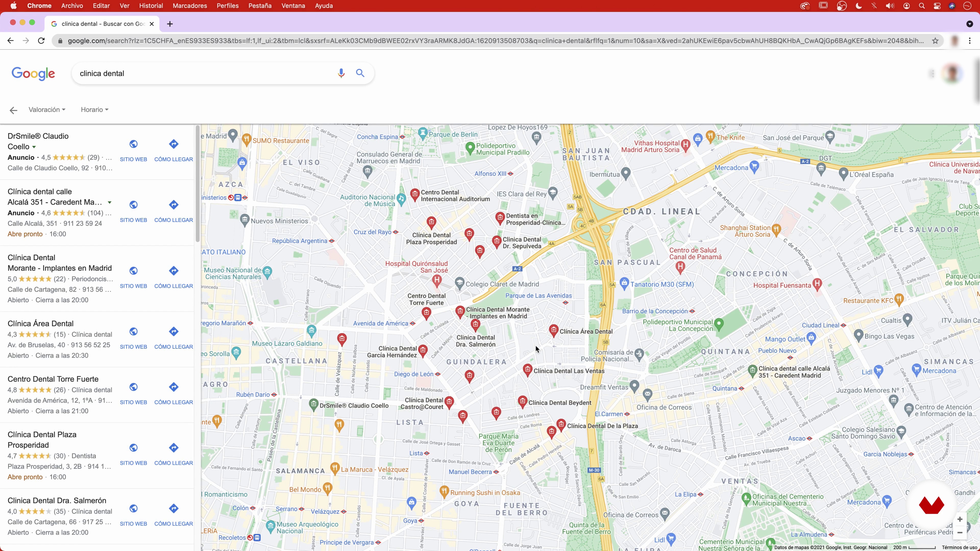
Task: Open the Archivo menu
Action: [x=72, y=6]
